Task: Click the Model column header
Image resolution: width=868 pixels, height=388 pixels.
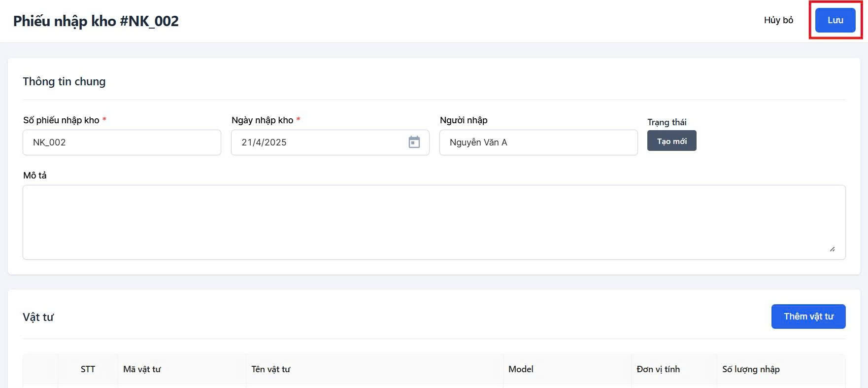Action: coord(521,369)
